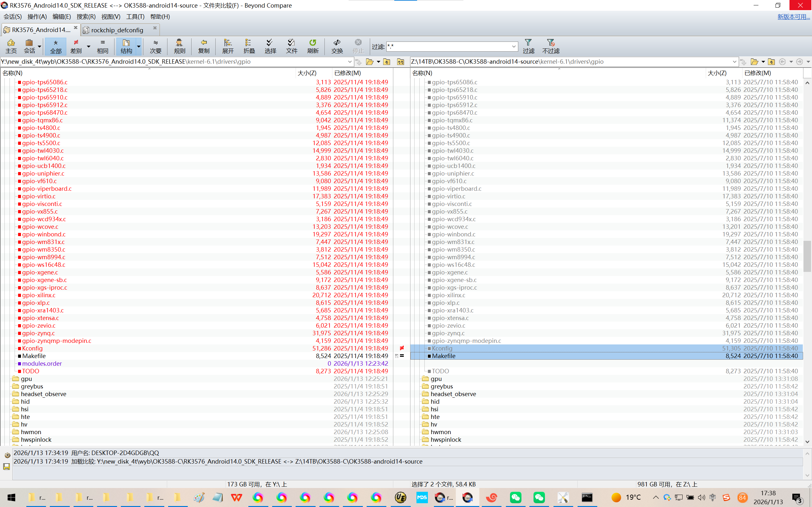Click the Collapse all (折叠) icon
The width and height of the screenshot is (812, 507).
point(249,46)
